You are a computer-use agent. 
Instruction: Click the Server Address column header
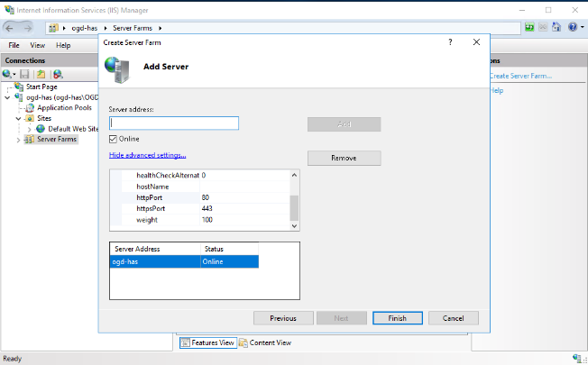[x=155, y=249]
